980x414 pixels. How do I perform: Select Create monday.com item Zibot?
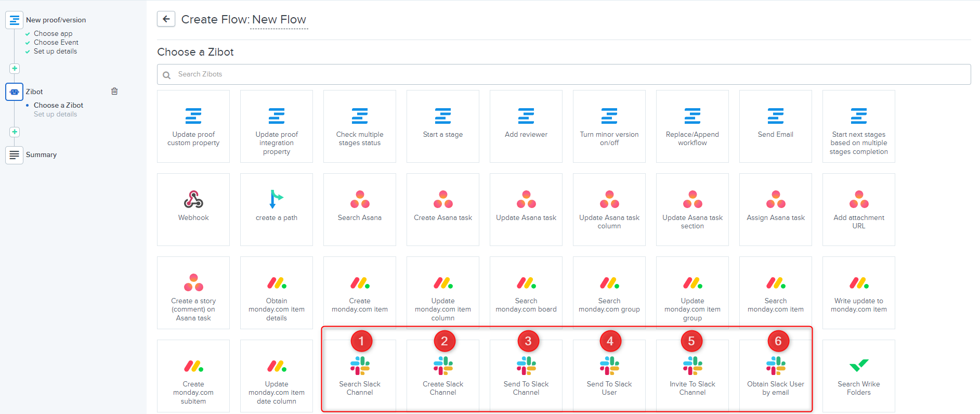pos(360,293)
